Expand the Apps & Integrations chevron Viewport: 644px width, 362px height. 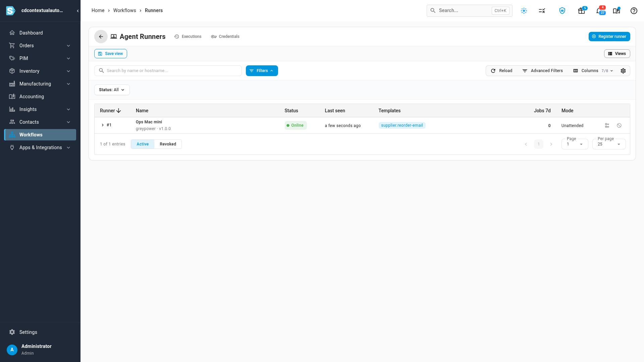pyautogui.click(x=68, y=147)
